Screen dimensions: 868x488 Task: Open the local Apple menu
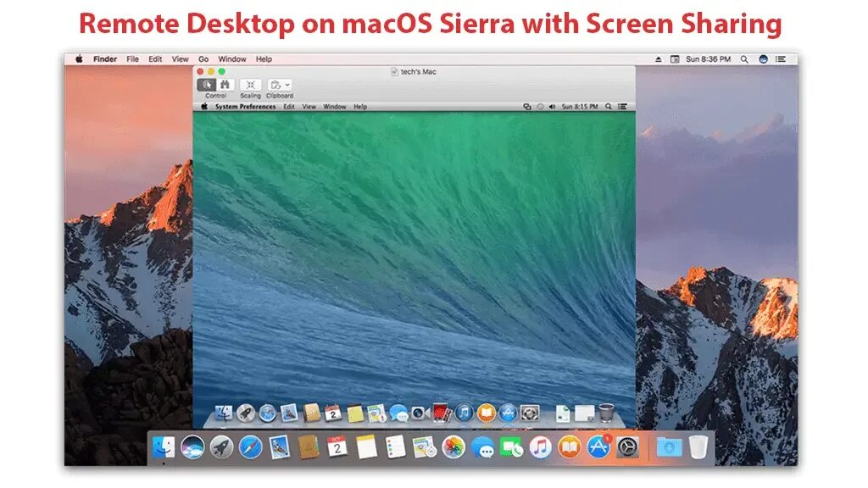[x=79, y=59]
